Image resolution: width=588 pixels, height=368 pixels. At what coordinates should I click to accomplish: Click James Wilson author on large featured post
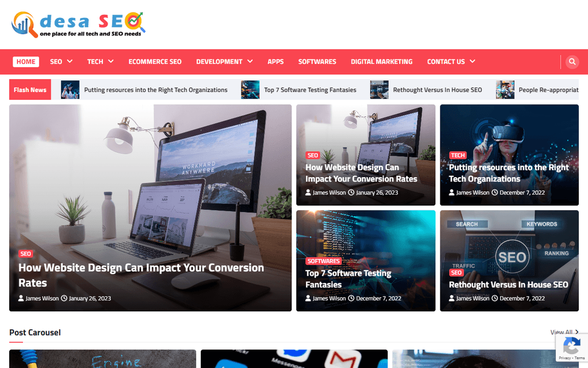coord(42,298)
